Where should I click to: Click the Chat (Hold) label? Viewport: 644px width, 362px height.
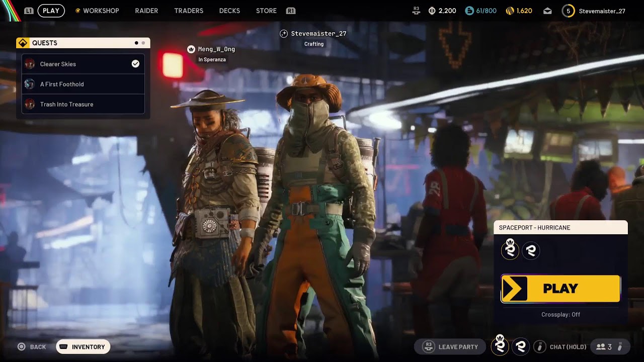568,347
